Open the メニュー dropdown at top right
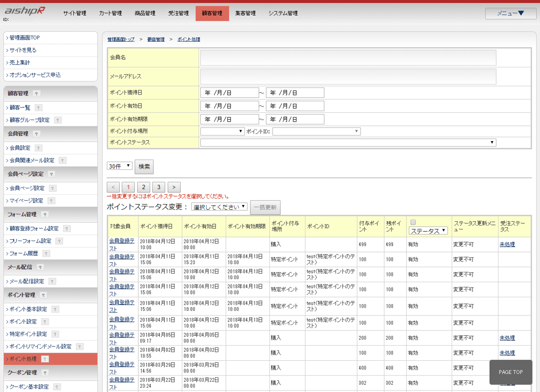This screenshot has height=392, width=540. pos(510,13)
